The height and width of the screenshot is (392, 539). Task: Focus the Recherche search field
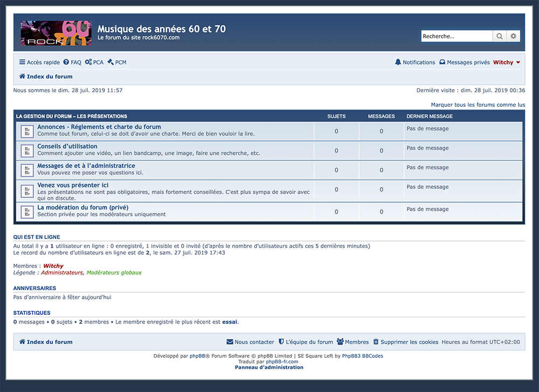coord(457,36)
